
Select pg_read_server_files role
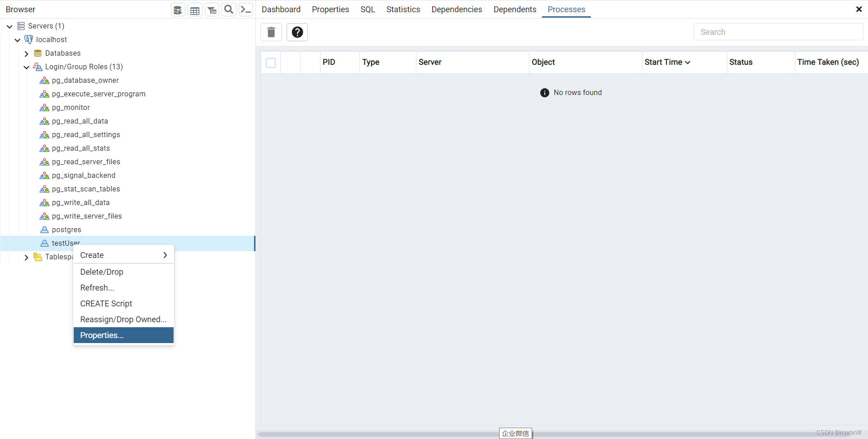(86, 162)
